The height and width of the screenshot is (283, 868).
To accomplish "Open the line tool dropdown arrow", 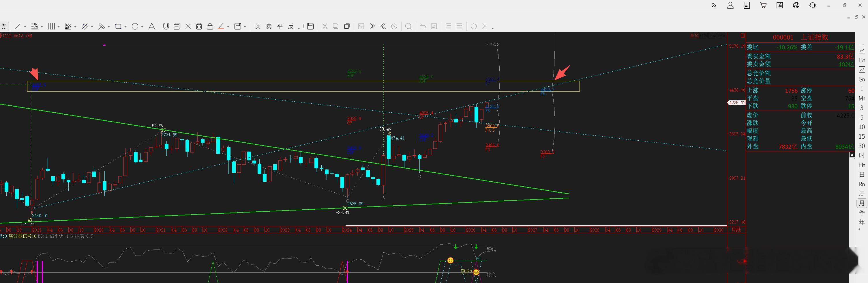I will [25, 27].
